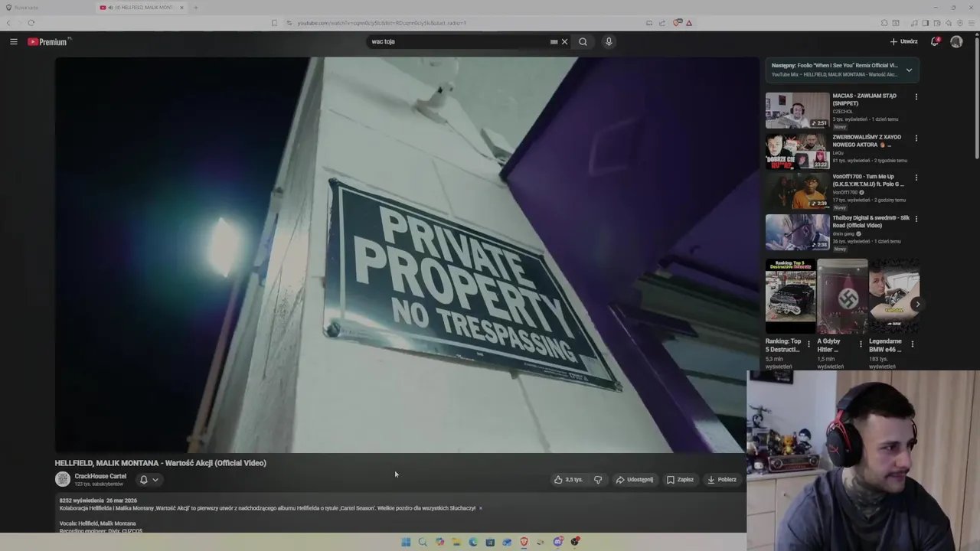Open the Utwórz create button

903,41
